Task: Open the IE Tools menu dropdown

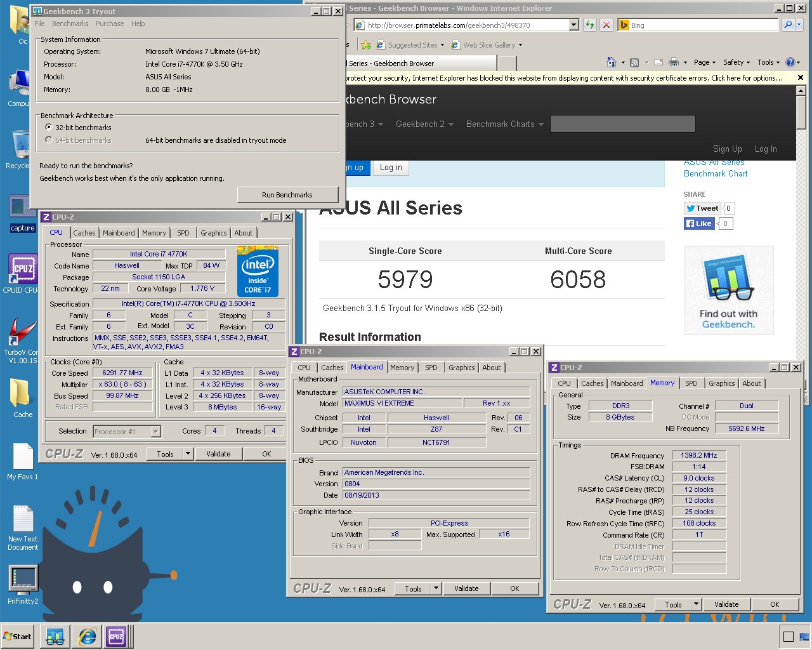Action: (769, 62)
